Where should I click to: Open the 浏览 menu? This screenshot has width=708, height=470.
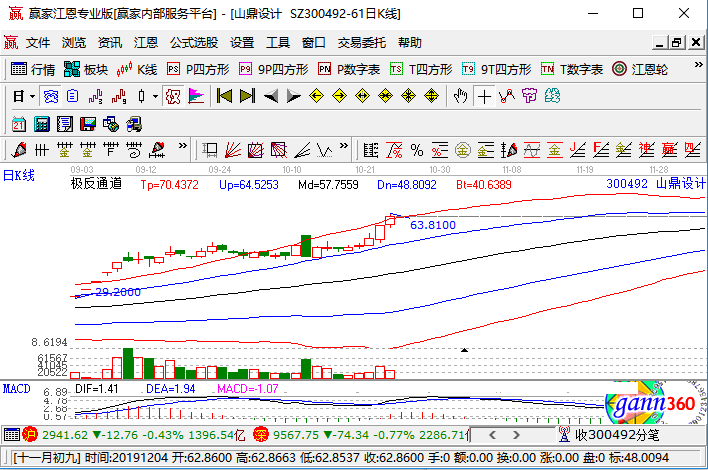(74, 43)
